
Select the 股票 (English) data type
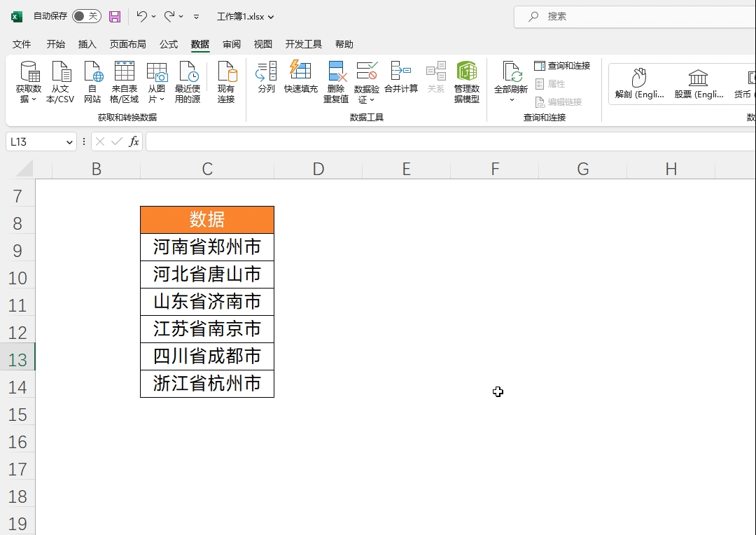[699, 83]
